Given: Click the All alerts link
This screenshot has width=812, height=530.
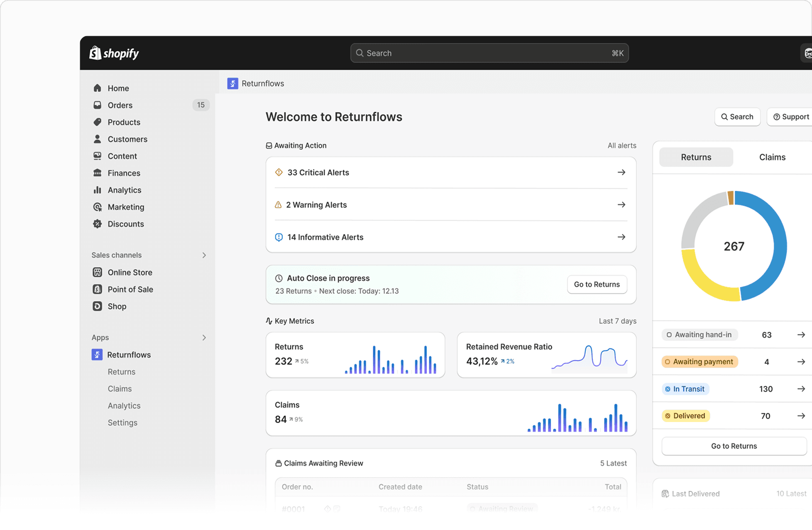Looking at the screenshot, I should click(x=622, y=145).
